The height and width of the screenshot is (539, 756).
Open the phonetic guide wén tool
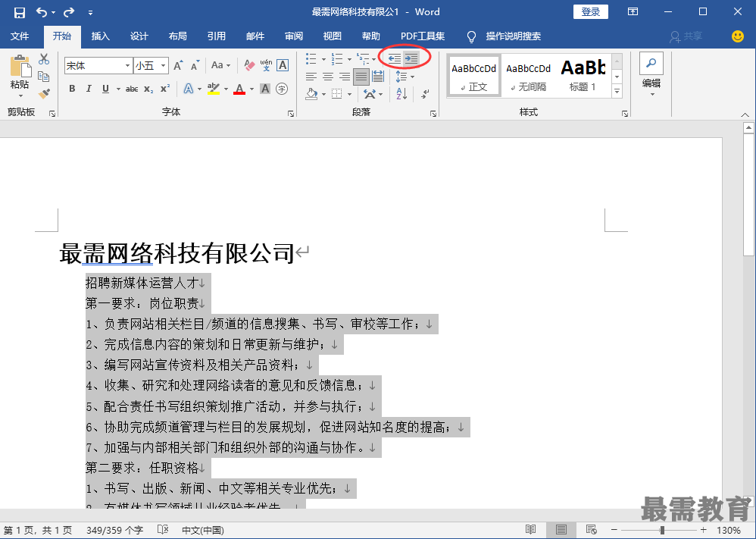(266, 65)
